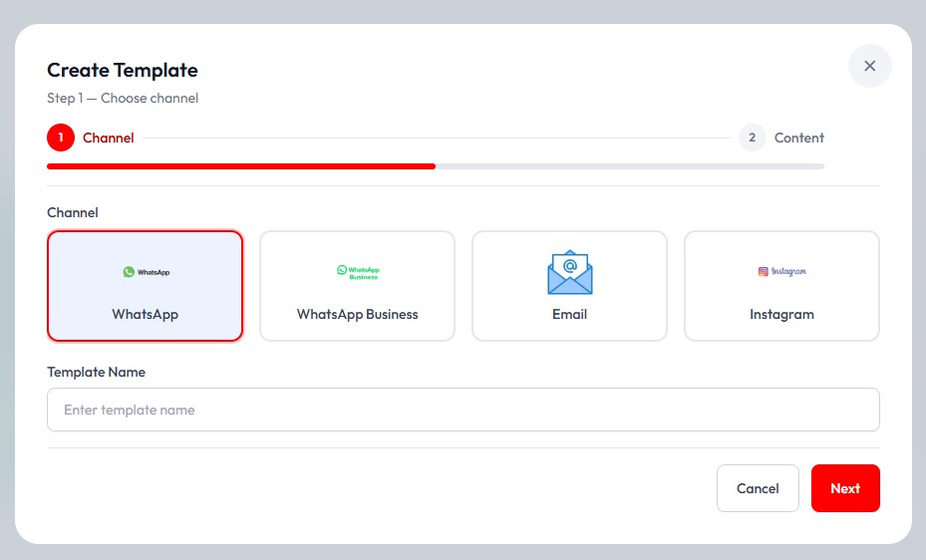Click the Instagram logo icon
Screen dimensions: 926x560
click(781, 271)
